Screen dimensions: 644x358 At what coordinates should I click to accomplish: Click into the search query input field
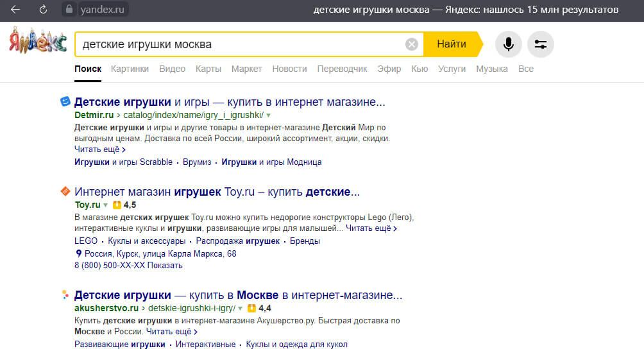coord(242,44)
